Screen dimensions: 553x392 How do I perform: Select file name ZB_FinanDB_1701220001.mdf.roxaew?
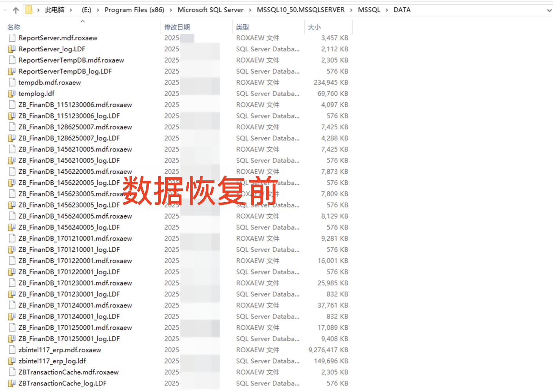tap(75, 260)
